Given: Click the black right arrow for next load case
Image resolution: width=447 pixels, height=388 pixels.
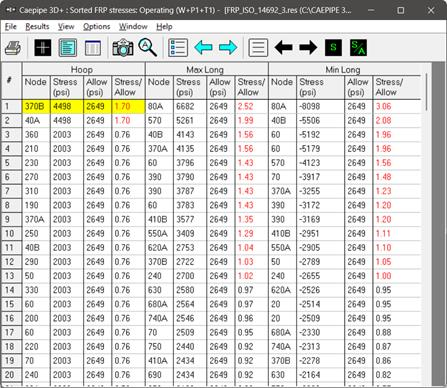Looking at the screenshot, I should pos(308,47).
